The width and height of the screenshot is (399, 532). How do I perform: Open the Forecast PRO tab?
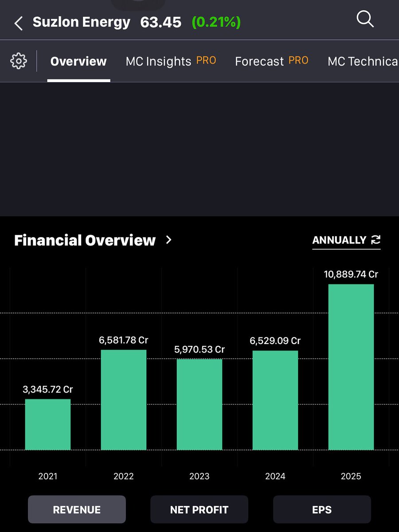[271, 61]
